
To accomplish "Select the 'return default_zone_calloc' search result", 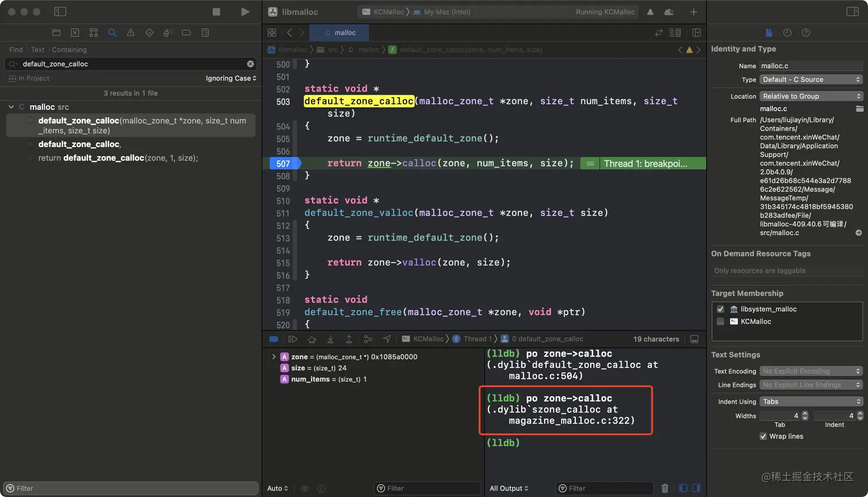I will (118, 158).
